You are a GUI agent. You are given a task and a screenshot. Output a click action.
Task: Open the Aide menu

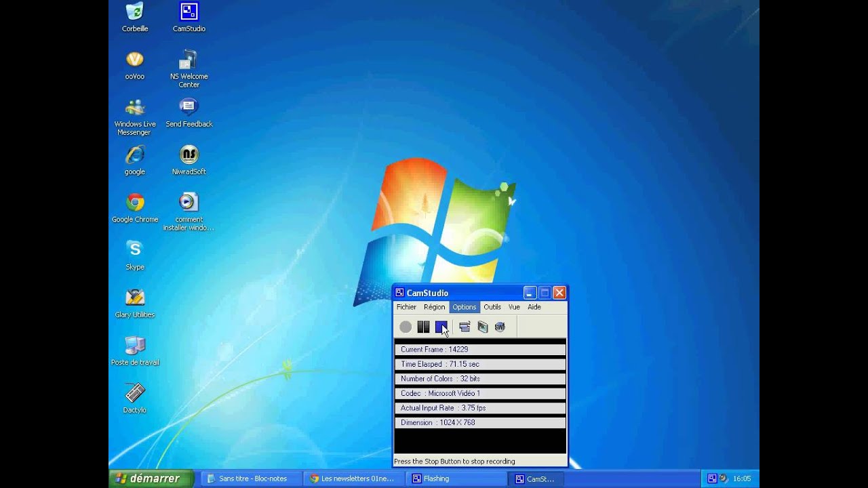point(534,307)
